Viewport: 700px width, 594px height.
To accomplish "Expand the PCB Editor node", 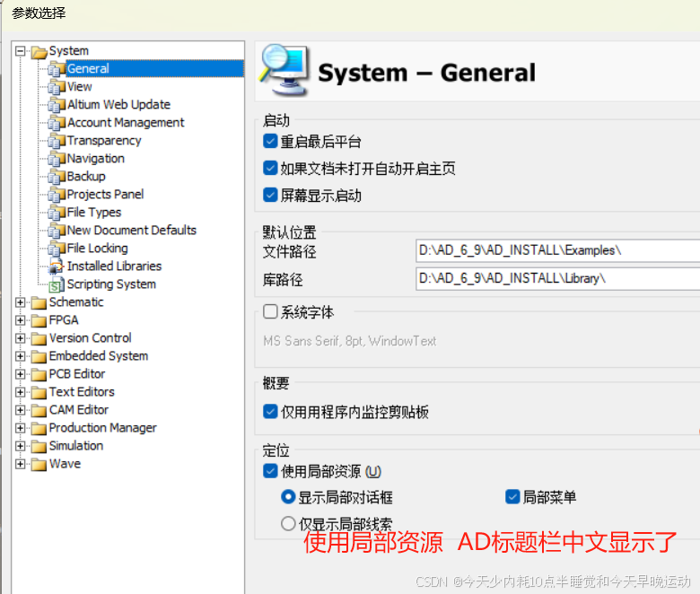I will [x=20, y=374].
